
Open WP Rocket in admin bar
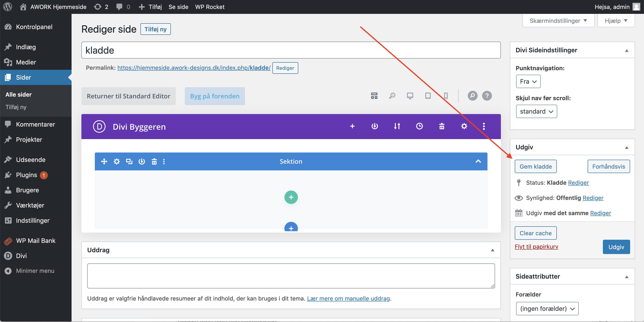coord(210,7)
